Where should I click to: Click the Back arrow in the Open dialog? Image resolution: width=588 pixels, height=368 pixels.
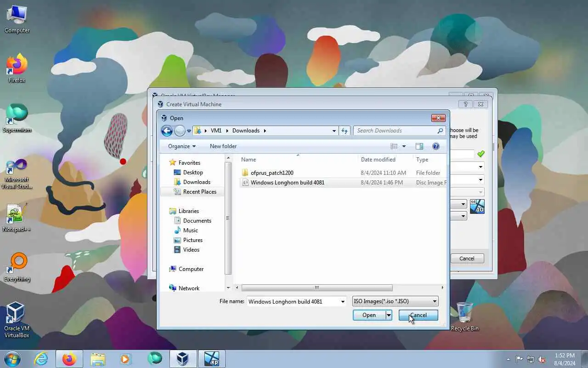(x=167, y=131)
